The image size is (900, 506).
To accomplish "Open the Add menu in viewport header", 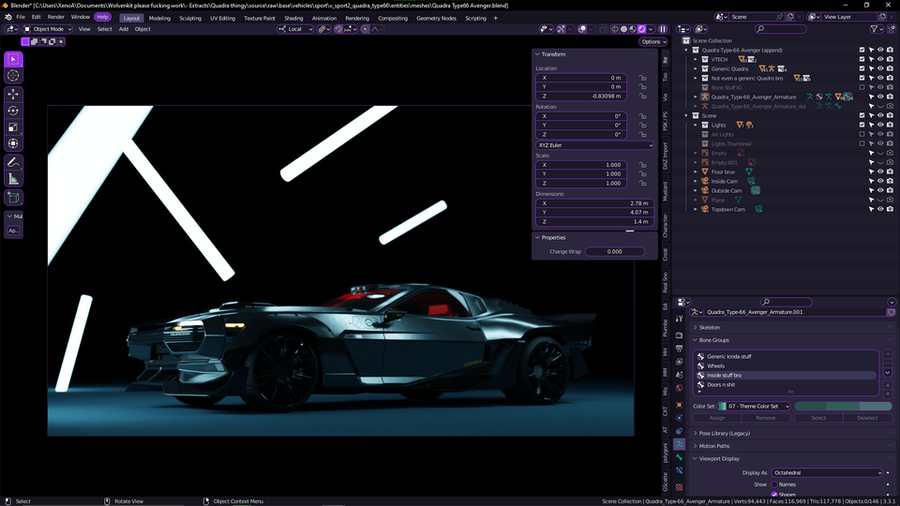I will point(123,29).
